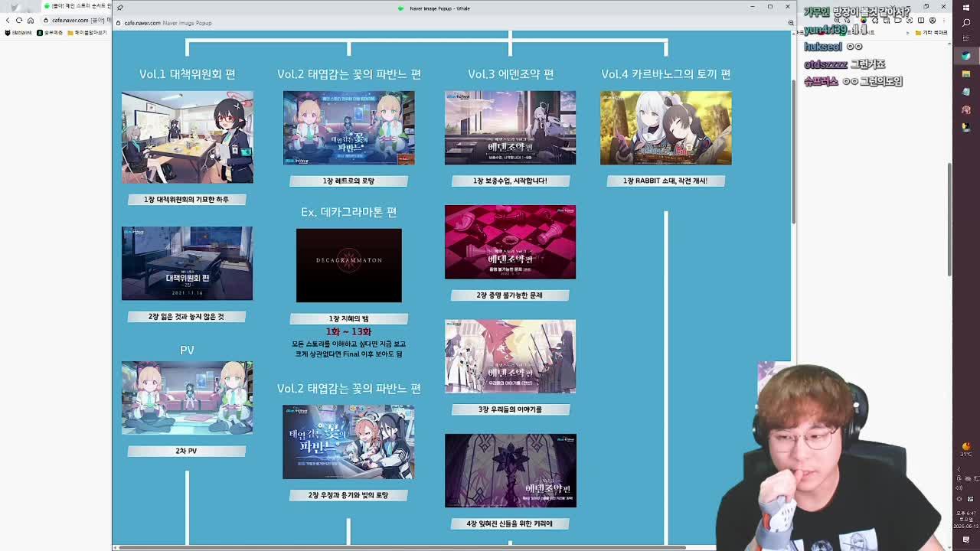This screenshot has width=980, height=551.
Task: Click the label 1장 대책위원회의 기묘한 하루
Action: tap(187, 199)
